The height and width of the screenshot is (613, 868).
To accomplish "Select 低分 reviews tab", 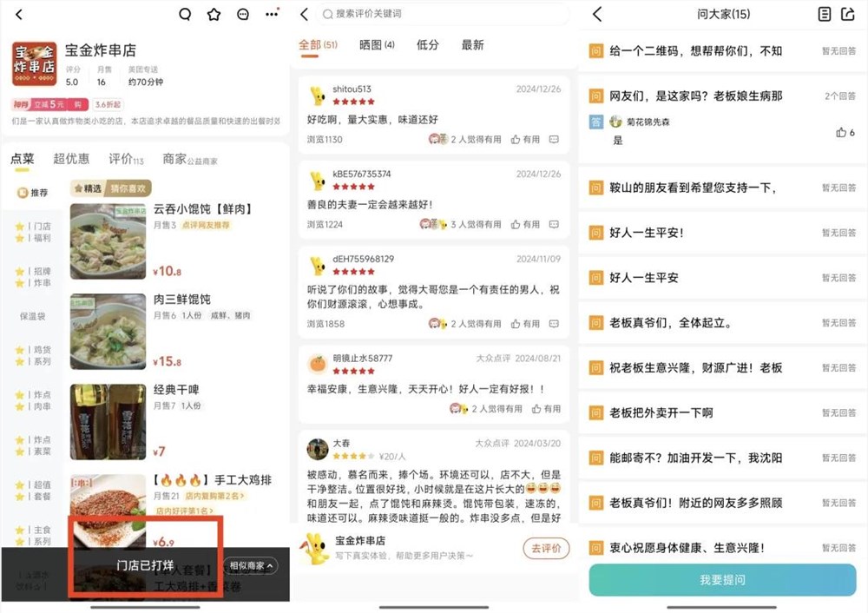I will coord(427,45).
